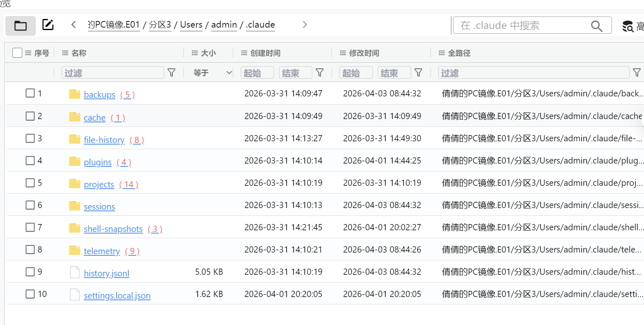Go to the Users breadcrumb segment
Screen dimensions: 644x325
coord(191,25)
